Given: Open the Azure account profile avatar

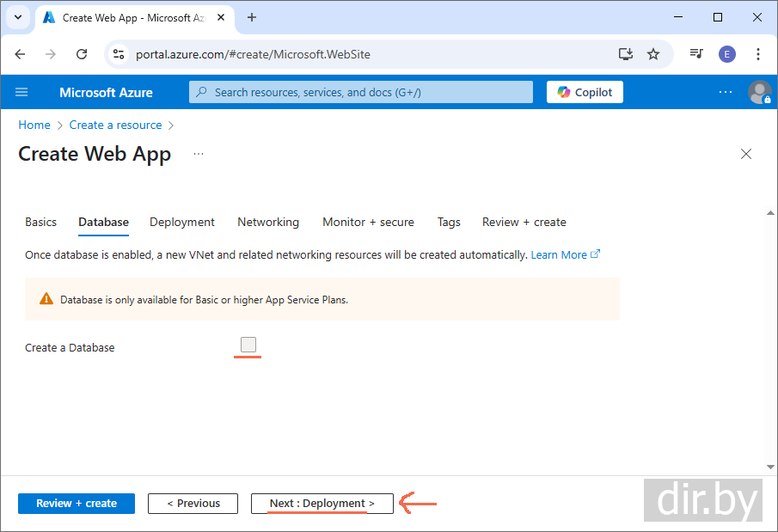Looking at the screenshot, I should pos(759,92).
